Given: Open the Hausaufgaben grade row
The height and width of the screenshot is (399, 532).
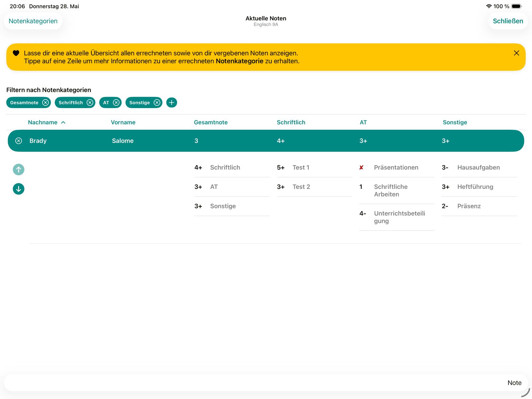Looking at the screenshot, I should (x=479, y=168).
